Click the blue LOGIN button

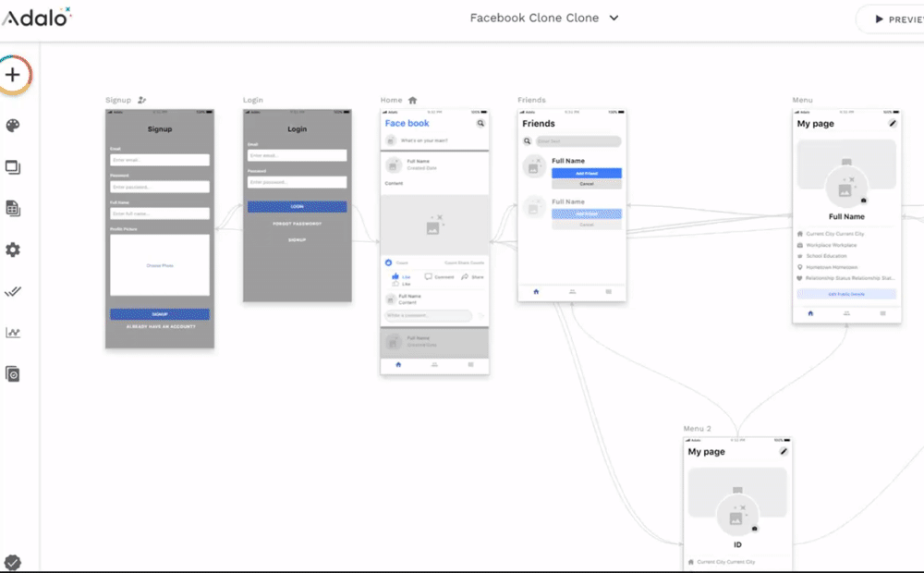[297, 206]
